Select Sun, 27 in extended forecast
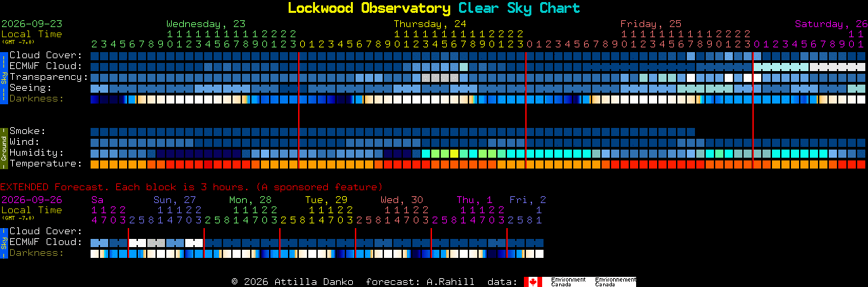868x287 pixels. (x=174, y=200)
